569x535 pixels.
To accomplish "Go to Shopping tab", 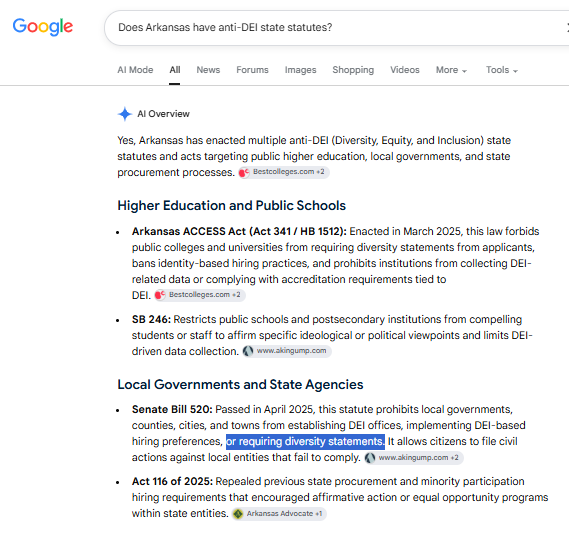I will tap(353, 70).
